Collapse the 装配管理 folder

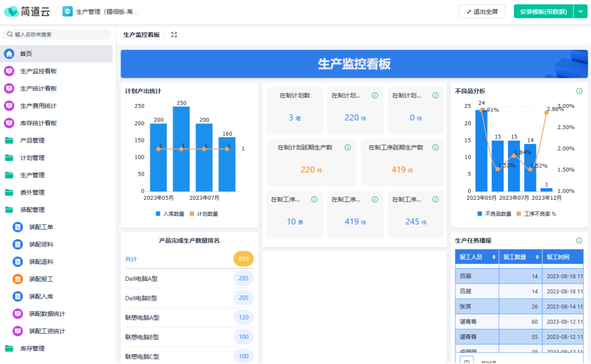pyautogui.click(x=32, y=210)
